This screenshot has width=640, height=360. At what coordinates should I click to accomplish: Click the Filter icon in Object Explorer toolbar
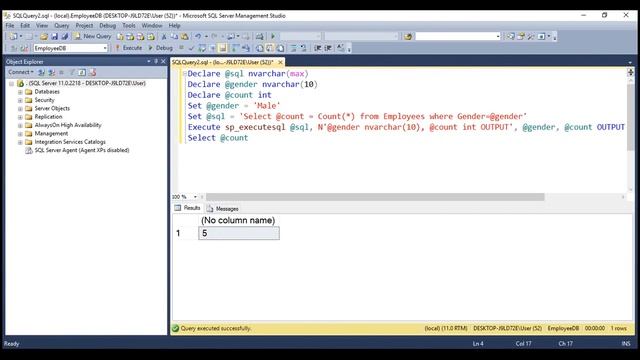[72, 72]
